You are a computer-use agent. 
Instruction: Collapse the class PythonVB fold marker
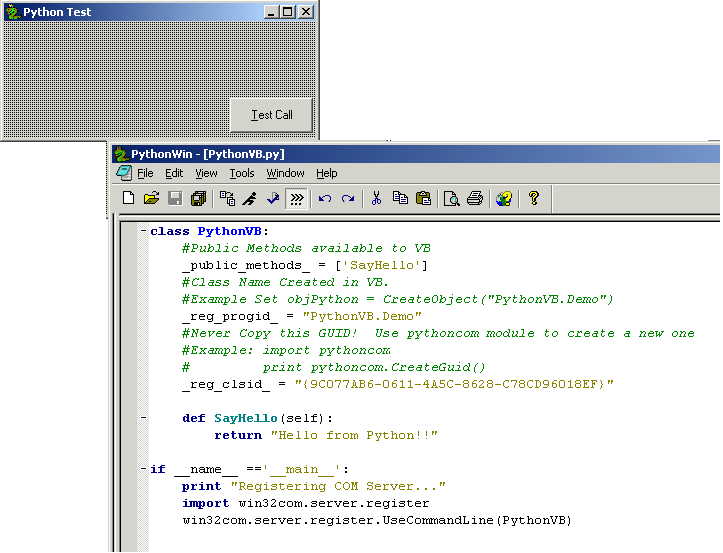point(143,231)
